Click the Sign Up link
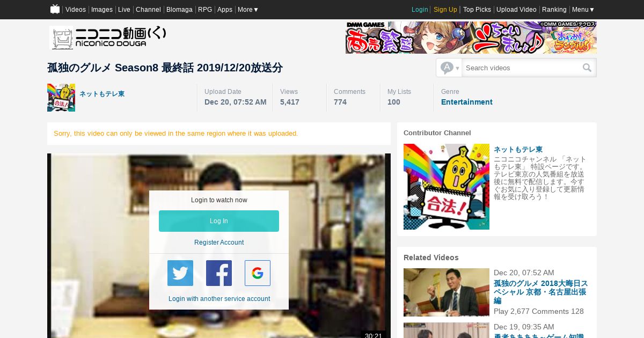 [x=445, y=10]
